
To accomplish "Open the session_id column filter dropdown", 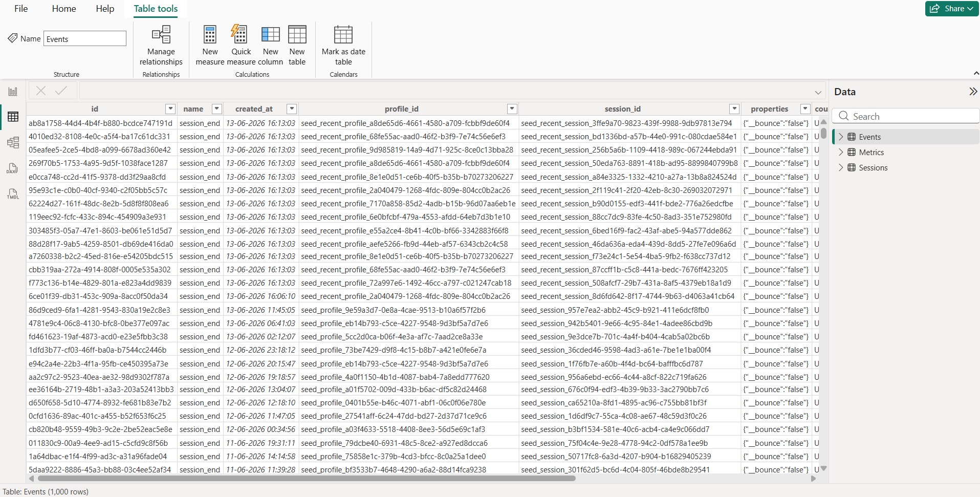I will [x=734, y=109].
